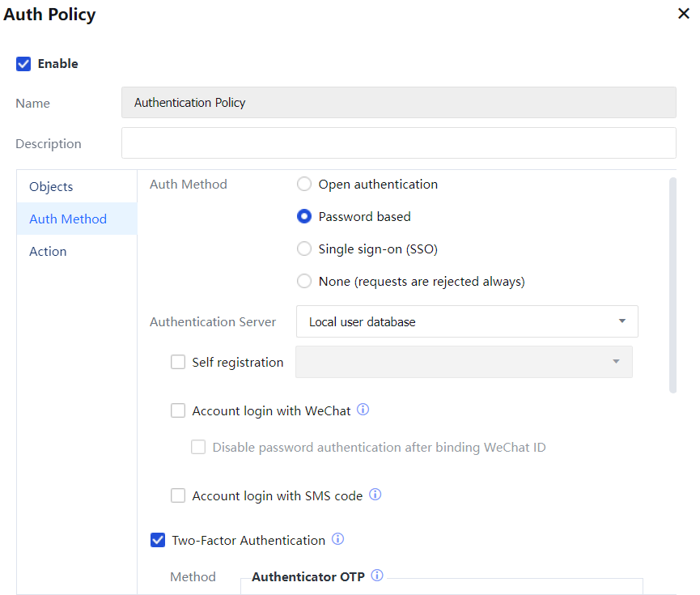The image size is (700, 595).
Task: Open the Authentication Server dropdown
Action: (467, 321)
